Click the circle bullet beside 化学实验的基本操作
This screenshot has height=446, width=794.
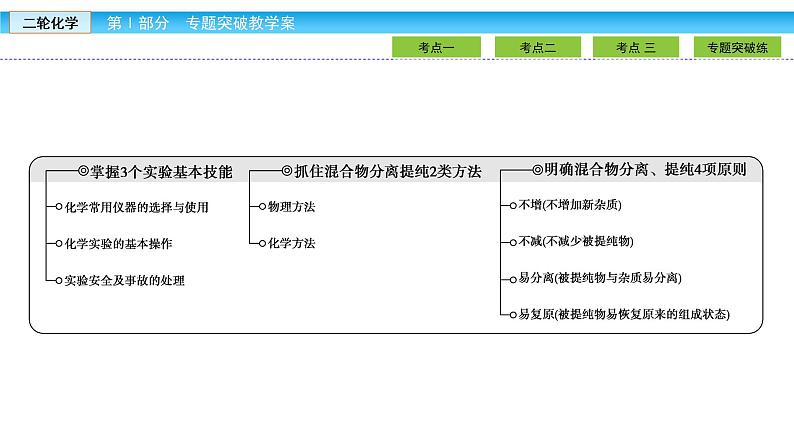(x=59, y=244)
